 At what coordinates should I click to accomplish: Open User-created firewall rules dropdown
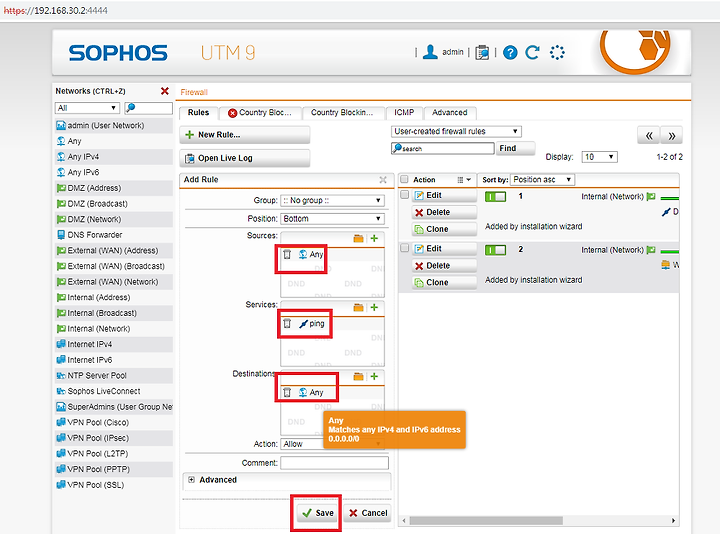tap(456, 131)
